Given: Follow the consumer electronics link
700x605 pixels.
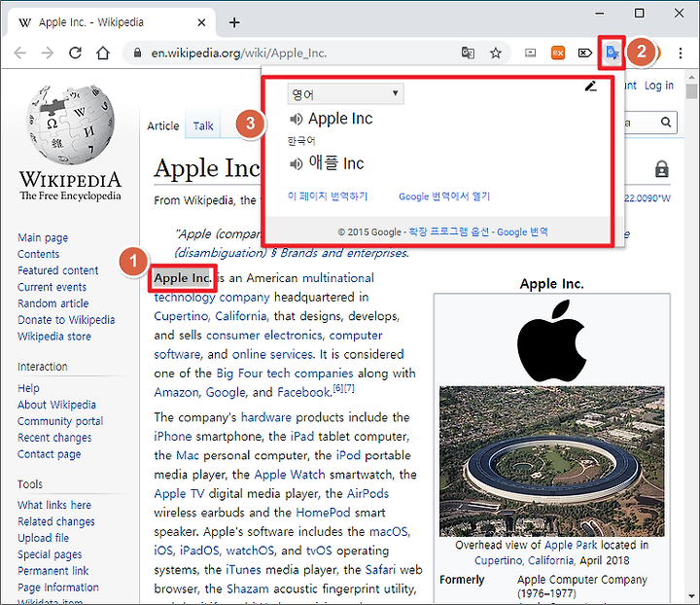Looking at the screenshot, I should 263,336.
